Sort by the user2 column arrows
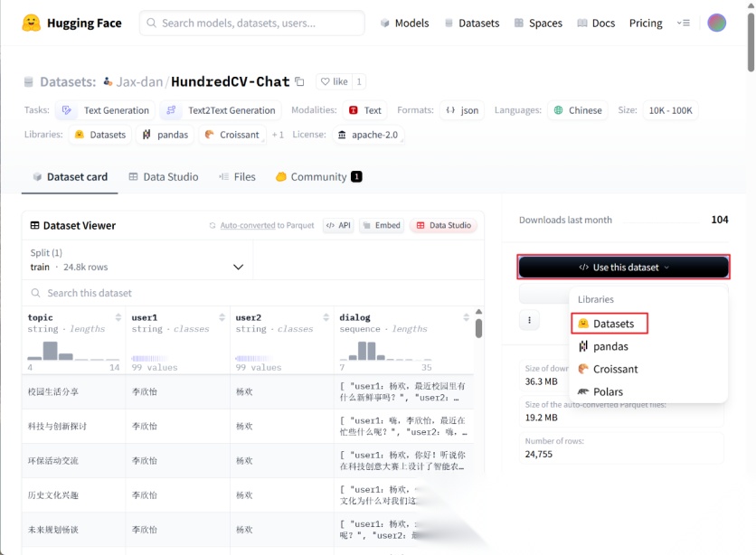This screenshot has height=555, width=756. 326,317
